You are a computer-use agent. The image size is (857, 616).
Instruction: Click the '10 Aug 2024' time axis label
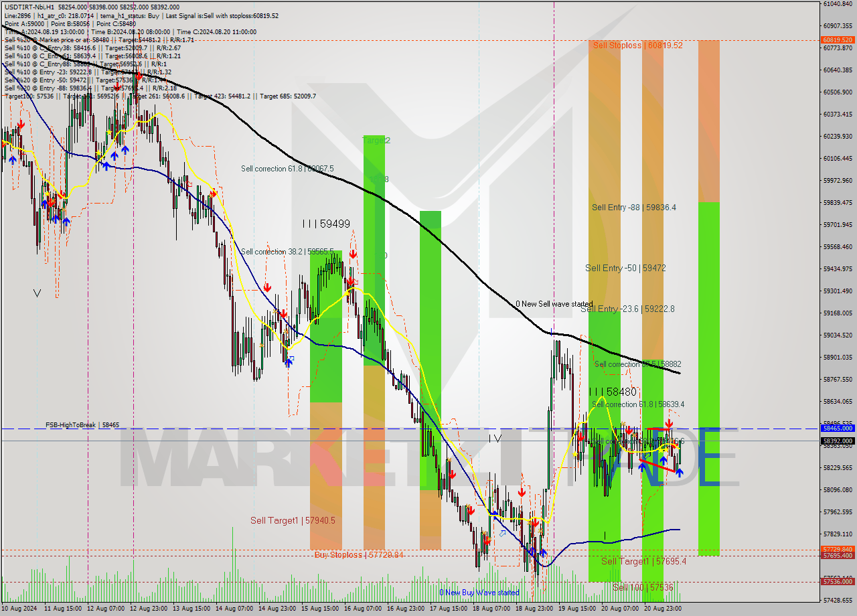(20, 609)
